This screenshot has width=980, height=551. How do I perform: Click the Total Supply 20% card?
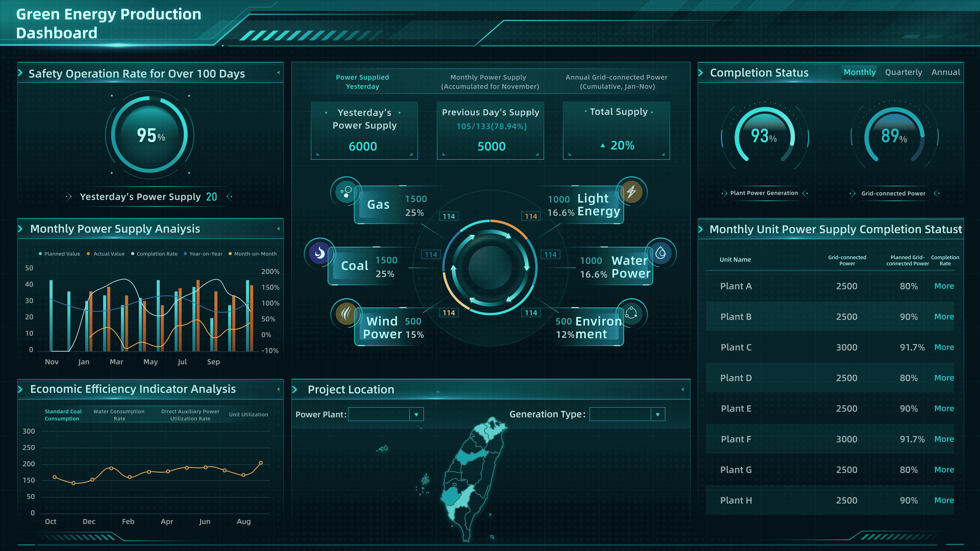pyautogui.click(x=616, y=130)
